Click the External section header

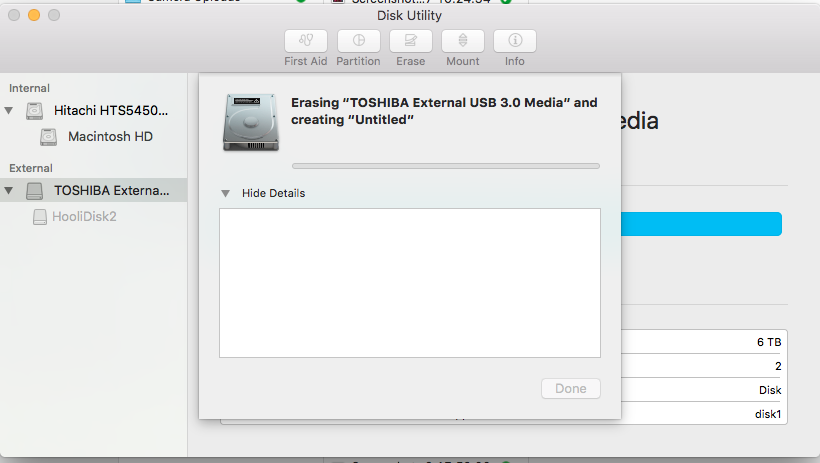31,168
